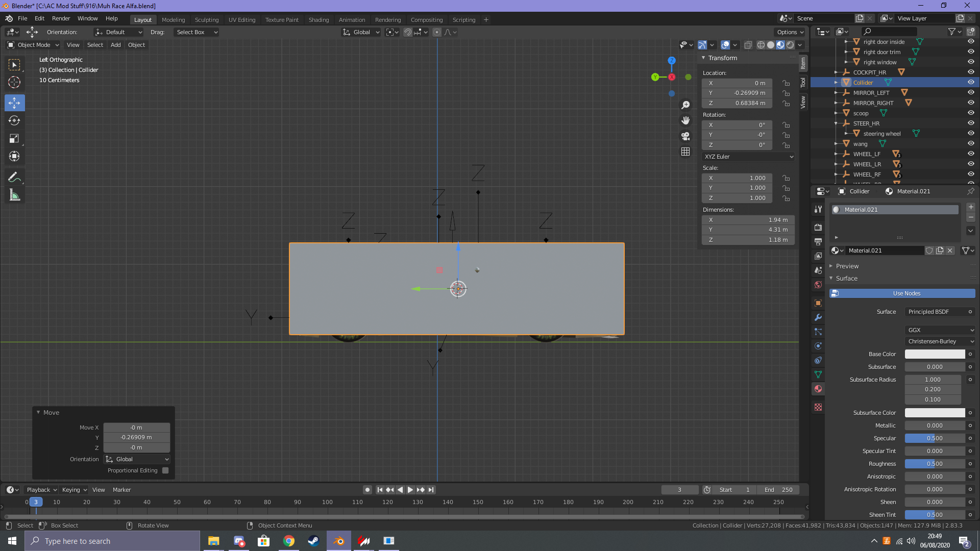Open the Physics properties tab
This screenshot has width=980, height=551.
[x=818, y=346]
